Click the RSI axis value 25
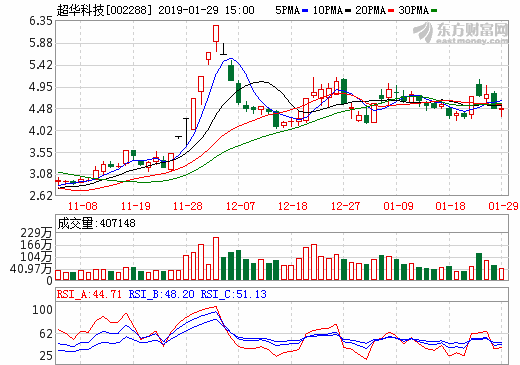 click(x=46, y=356)
